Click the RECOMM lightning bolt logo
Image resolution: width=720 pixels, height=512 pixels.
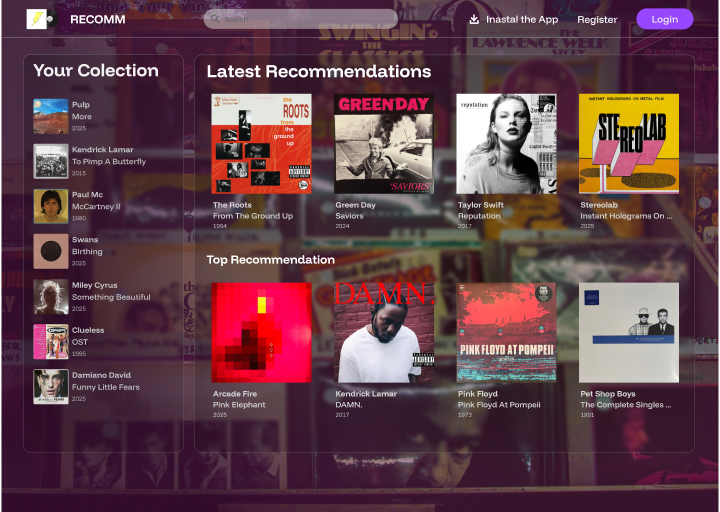point(42,19)
